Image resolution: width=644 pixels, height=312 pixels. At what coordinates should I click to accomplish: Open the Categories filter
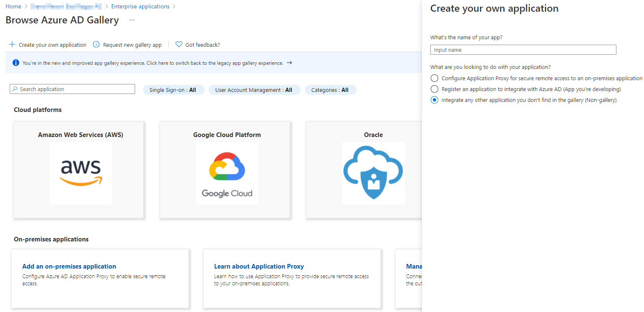[x=330, y=89]
